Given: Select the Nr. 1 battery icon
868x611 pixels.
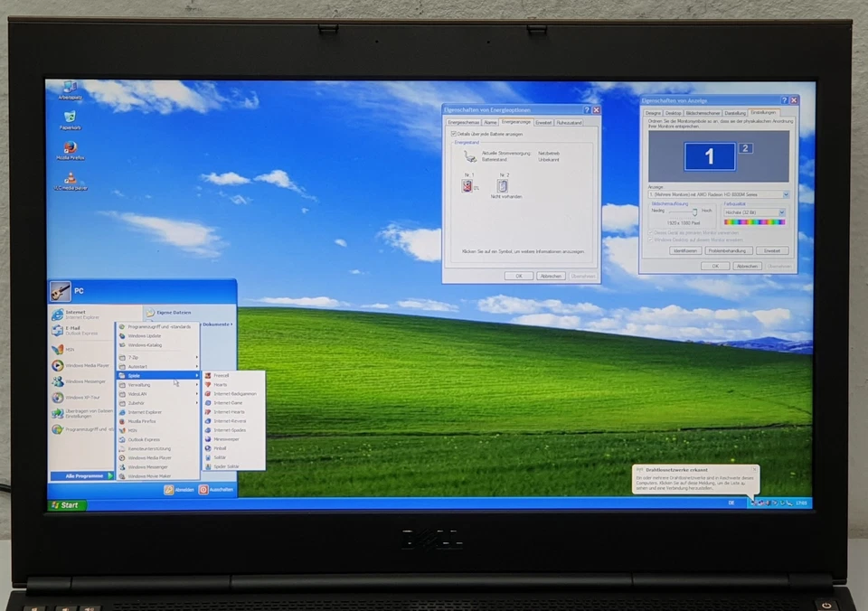Looking at the screenshot, I should (x=466, y=185).
